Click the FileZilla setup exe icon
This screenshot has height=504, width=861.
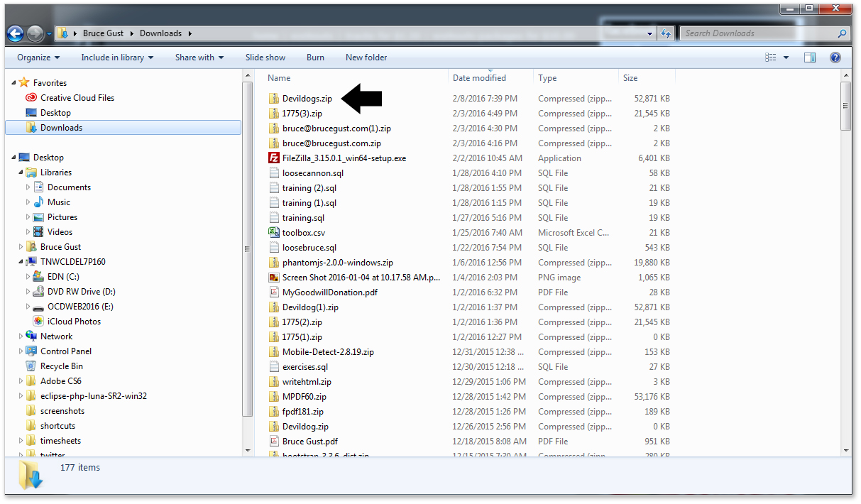coord(274,158)
